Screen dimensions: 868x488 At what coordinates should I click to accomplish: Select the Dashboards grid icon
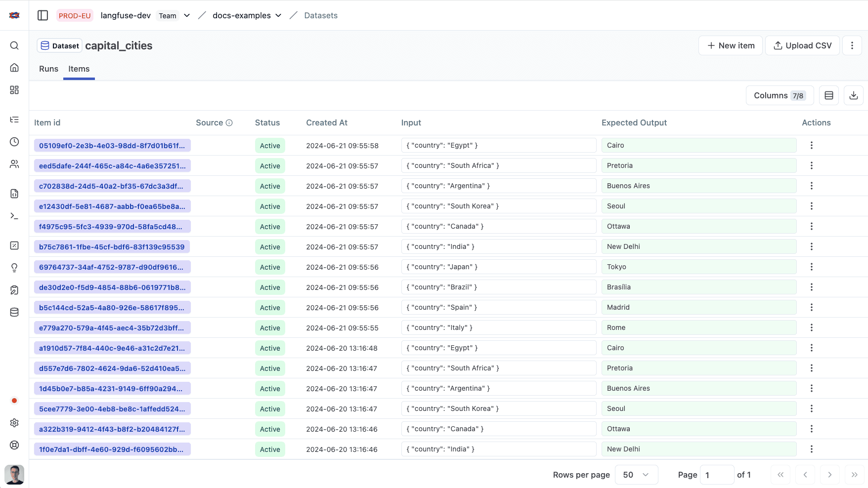pos(14,90)
